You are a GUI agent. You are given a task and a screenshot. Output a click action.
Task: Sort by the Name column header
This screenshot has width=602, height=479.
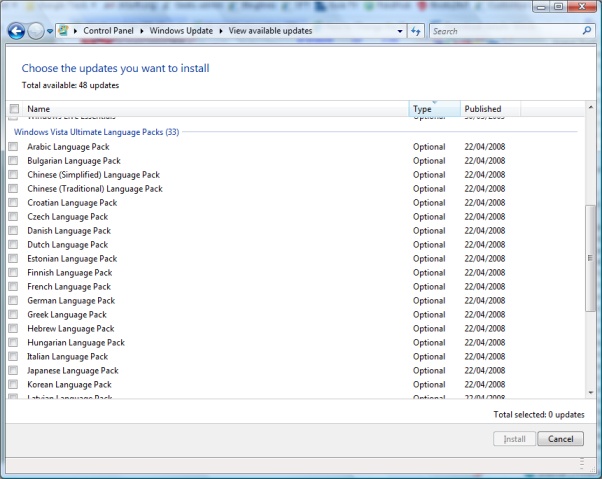[216, 109]
